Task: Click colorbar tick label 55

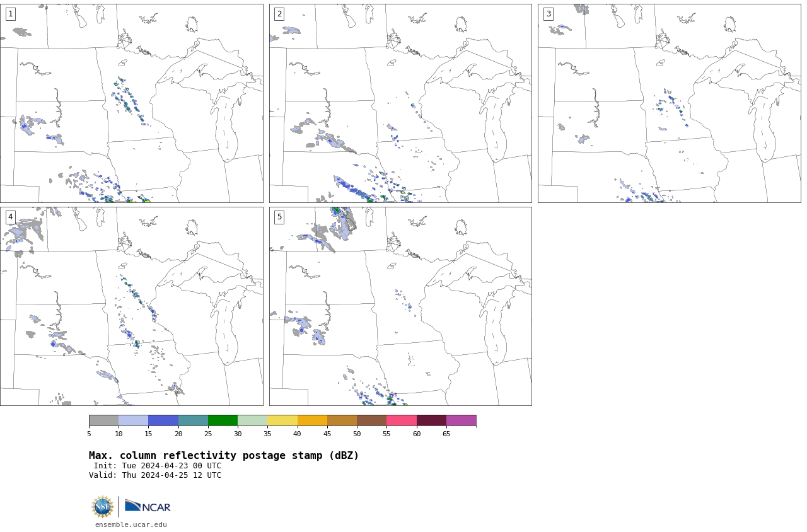Action: [386, 434]
